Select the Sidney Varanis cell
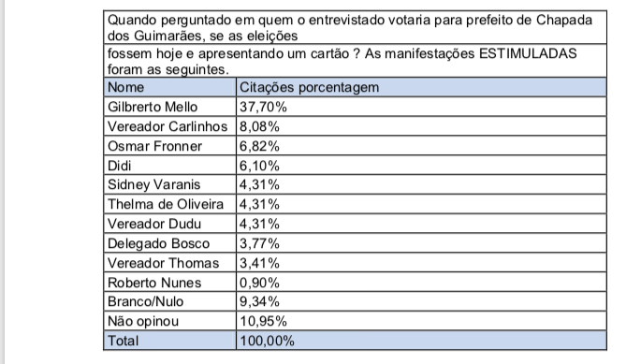The height and width of the screenshot is (364, 641). (169, 185)
